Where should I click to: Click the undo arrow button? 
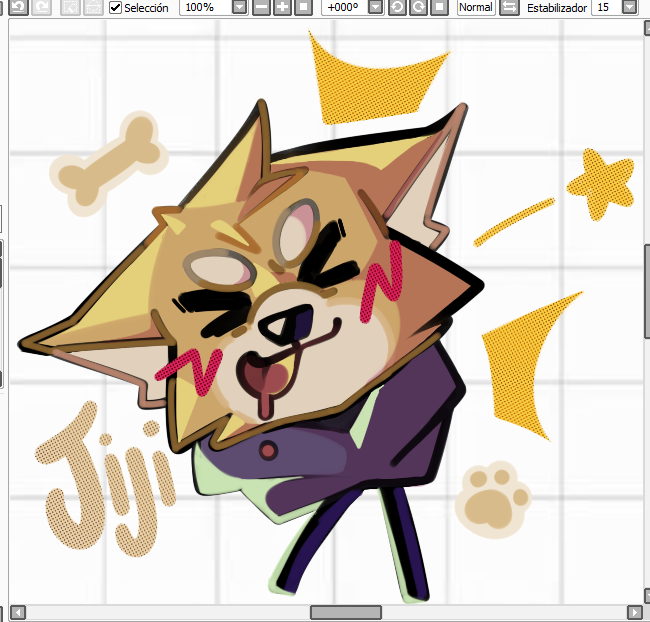[x=18, y=7]
